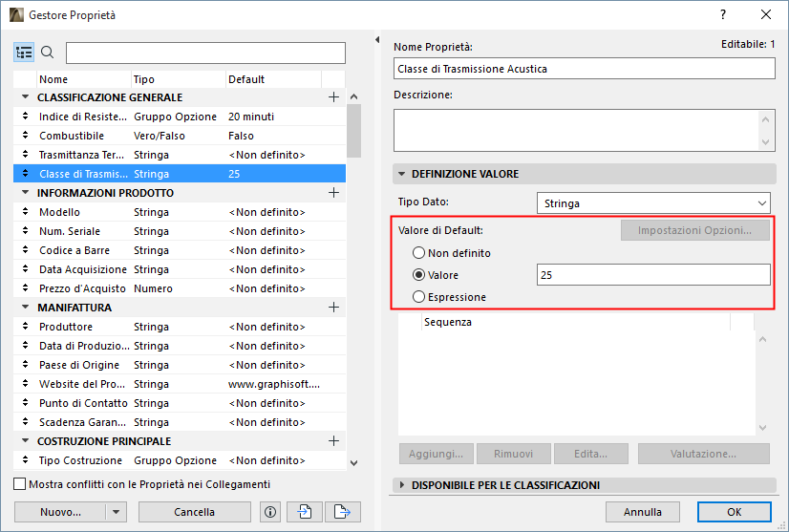The width and height of the screenshot is (789, 532).
Task: Click the Nuovo... button
Action: [x=60, y=512]
